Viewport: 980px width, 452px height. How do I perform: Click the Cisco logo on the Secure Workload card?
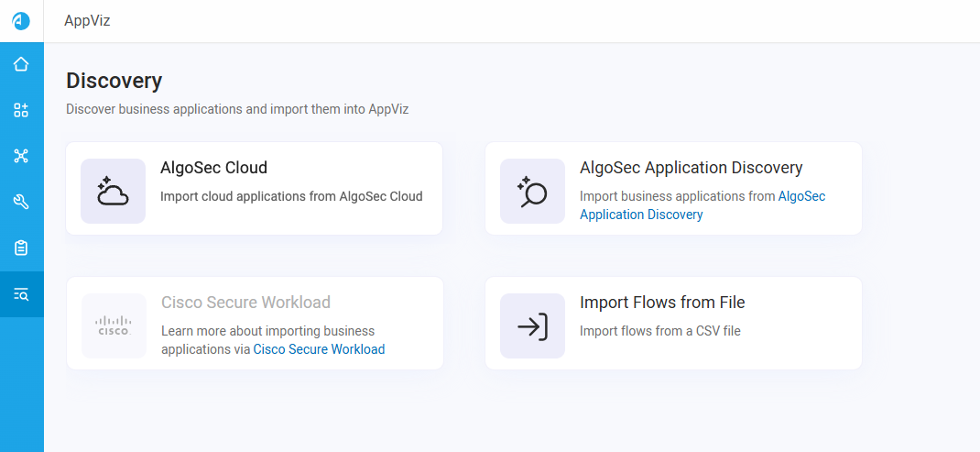point(114,325)
